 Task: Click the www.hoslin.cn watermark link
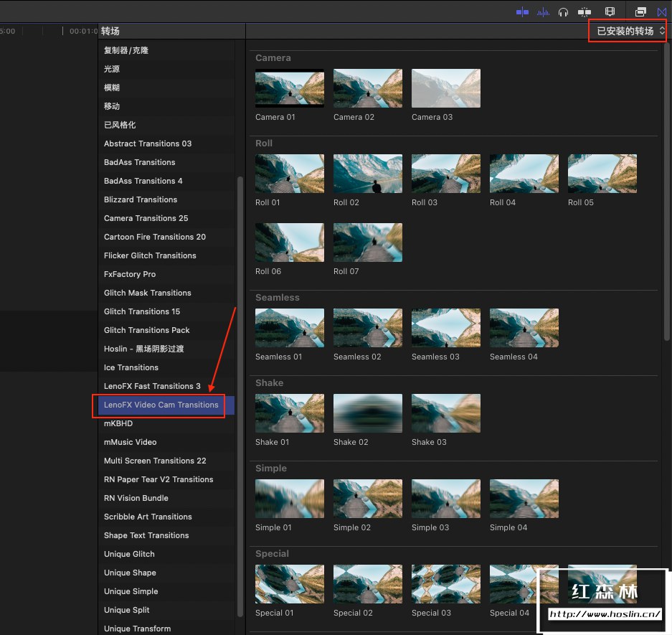pyautogui.click(x=605, y=614)
